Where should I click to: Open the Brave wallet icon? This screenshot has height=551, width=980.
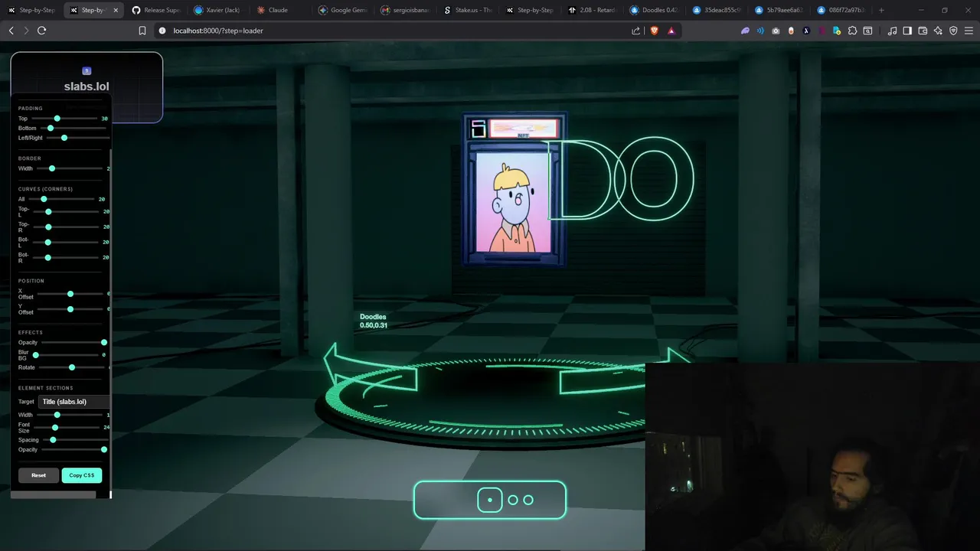pyautogui.click(x=923, y=31)
